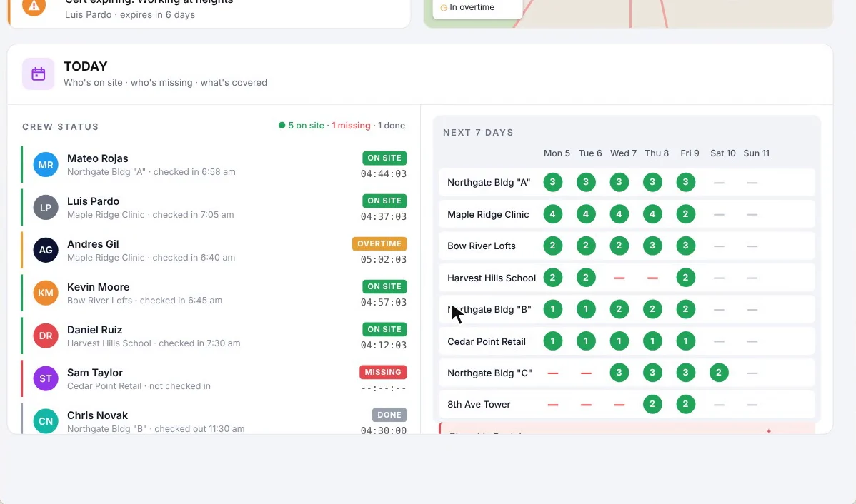Open 8th Ave Tower schedule row
The width and height of the screenshot is (856, 504).
click(627, 404)
